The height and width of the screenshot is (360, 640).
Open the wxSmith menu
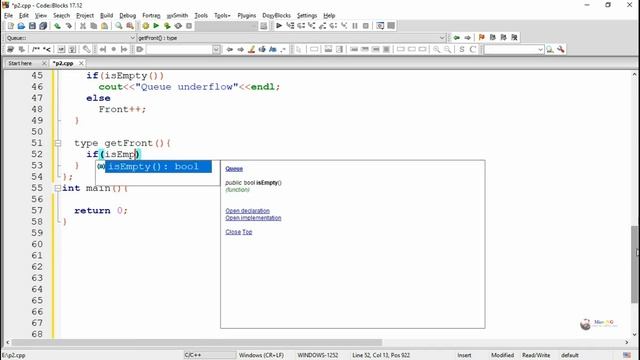178,16
